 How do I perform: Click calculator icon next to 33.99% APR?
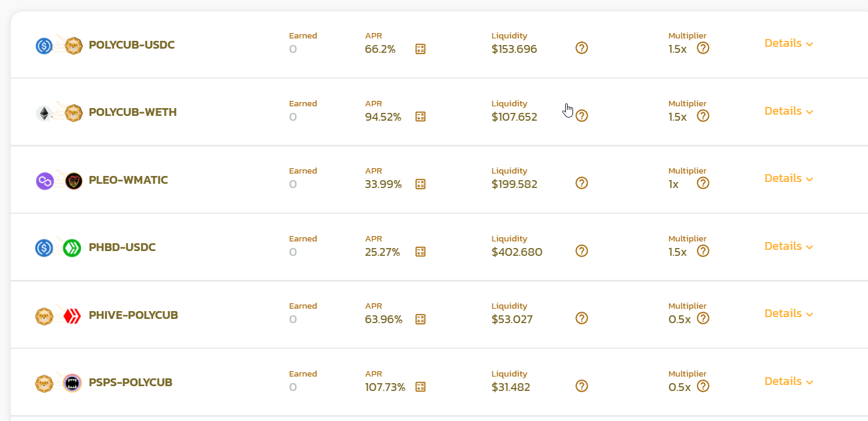click(x=420, y=184)
